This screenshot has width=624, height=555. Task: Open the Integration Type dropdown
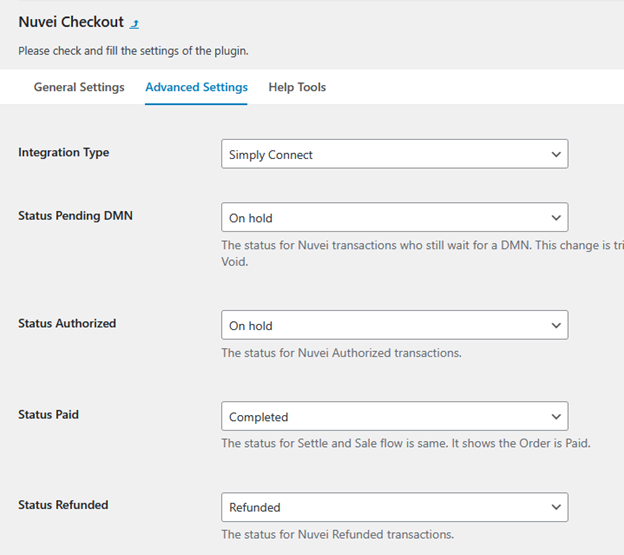tap(394, 154)
